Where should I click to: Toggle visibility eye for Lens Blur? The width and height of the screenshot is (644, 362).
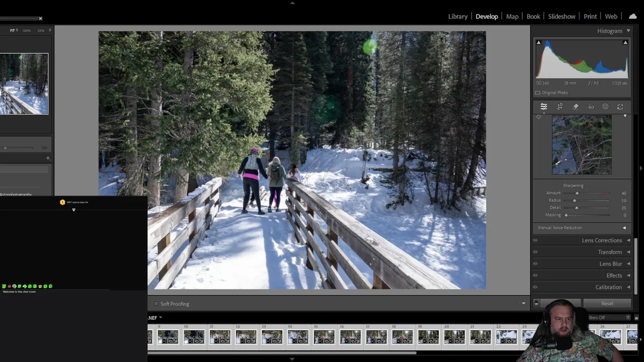535,263
